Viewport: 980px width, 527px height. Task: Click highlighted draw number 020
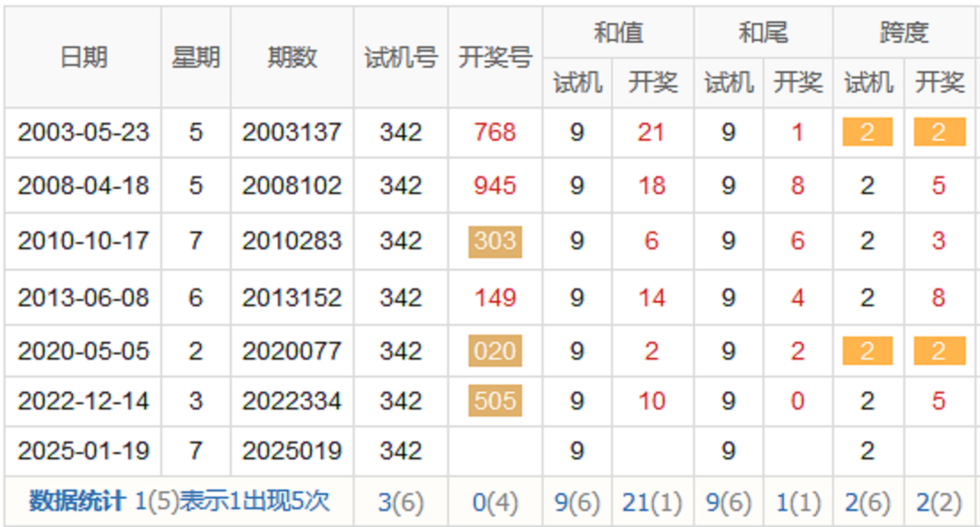(495, 351)
